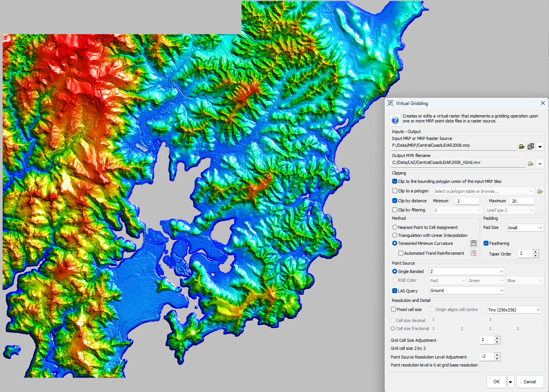Expand the OK button split arrow
Viewport: 549px width, 392px height.
pyautogui.click(x=511, y=382)
